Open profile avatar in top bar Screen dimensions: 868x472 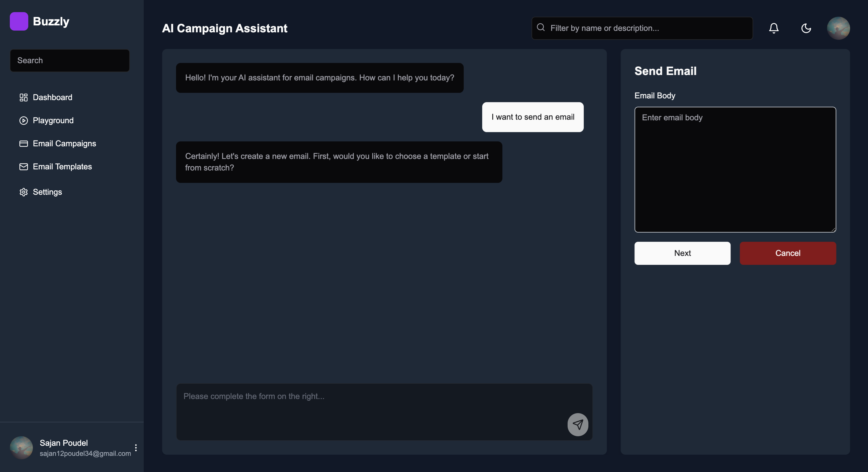click(x=838, y=28)
